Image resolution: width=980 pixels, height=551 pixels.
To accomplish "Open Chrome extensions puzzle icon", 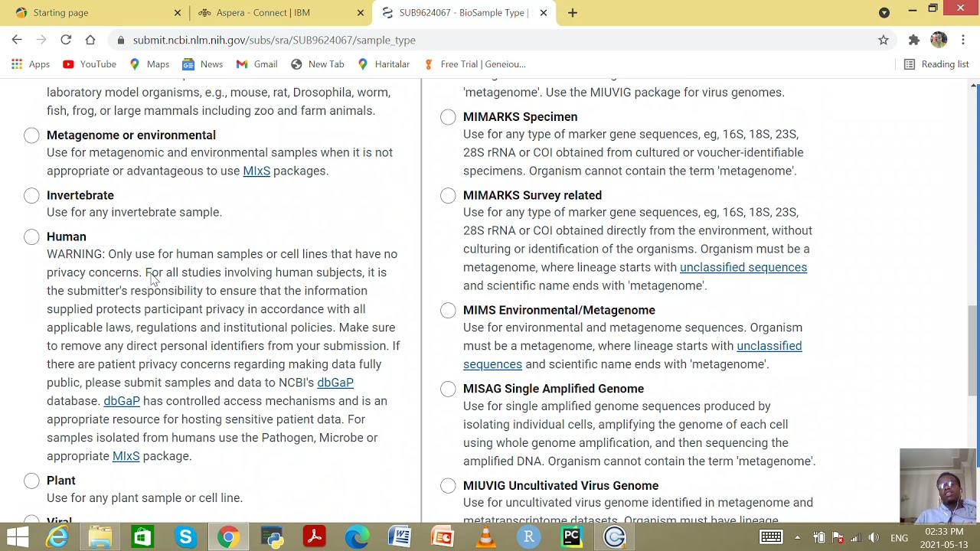I will [x=914, y=40].
